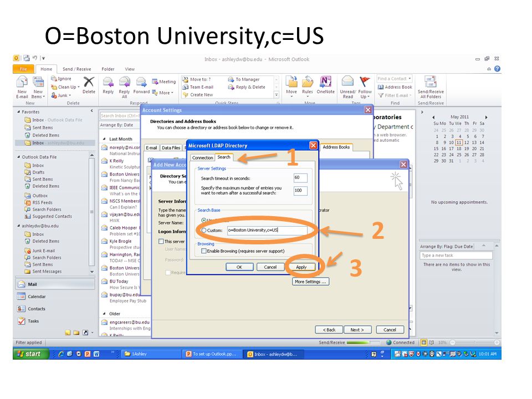Screen dimensions: 532x399
Task: Click Apply in LDAP Directory dialog
Action: (x=301, y=267)
